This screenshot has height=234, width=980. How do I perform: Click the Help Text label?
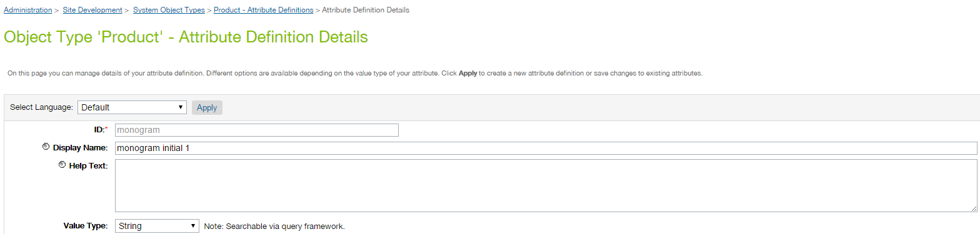[x=89, y=165]
